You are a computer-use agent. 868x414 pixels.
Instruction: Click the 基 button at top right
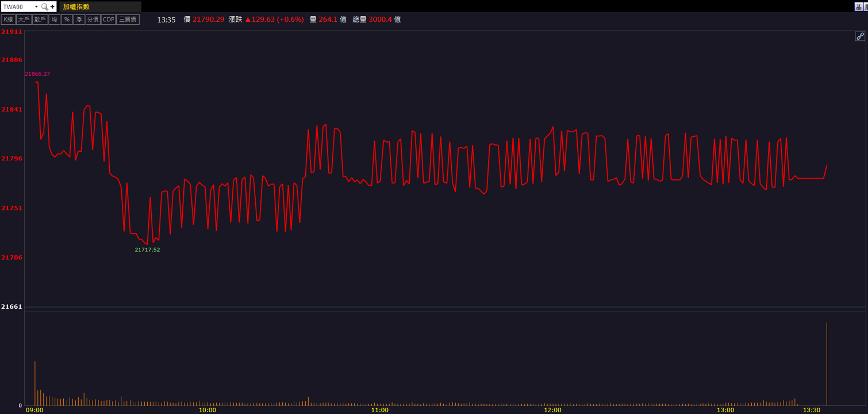pyautogui.click(x=859, y=7)
